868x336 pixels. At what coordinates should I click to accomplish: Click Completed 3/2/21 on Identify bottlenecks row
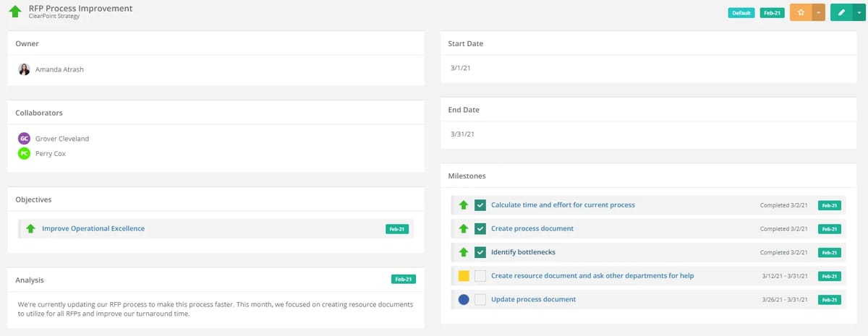pos(785,253)
